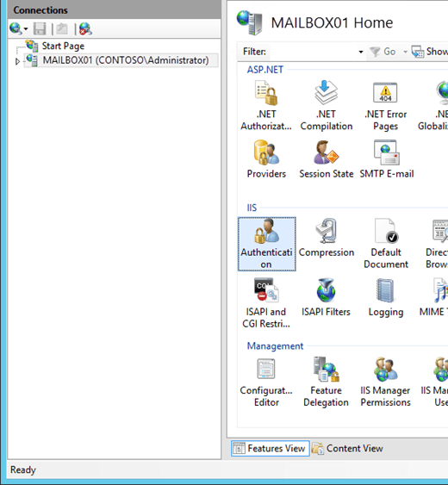The image size is (448, 485).
Task: Open .NET Compilation feature
Action: (x=327, y=105)
